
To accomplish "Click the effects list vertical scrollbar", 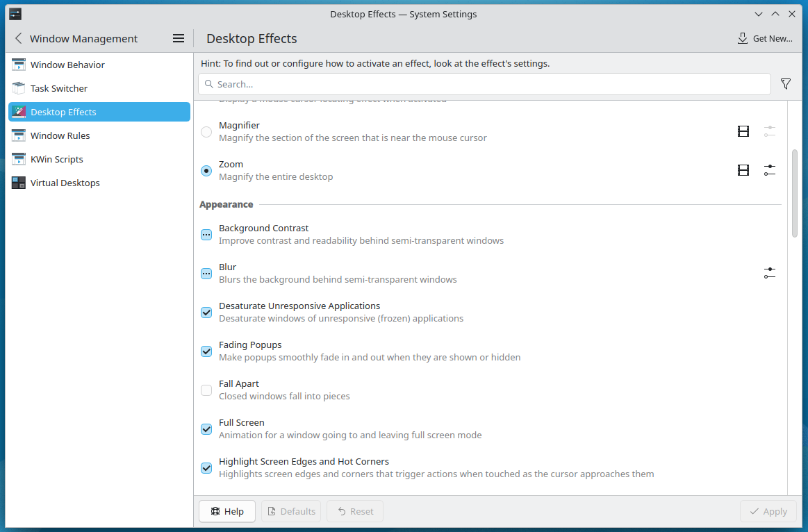I will 795,193.
